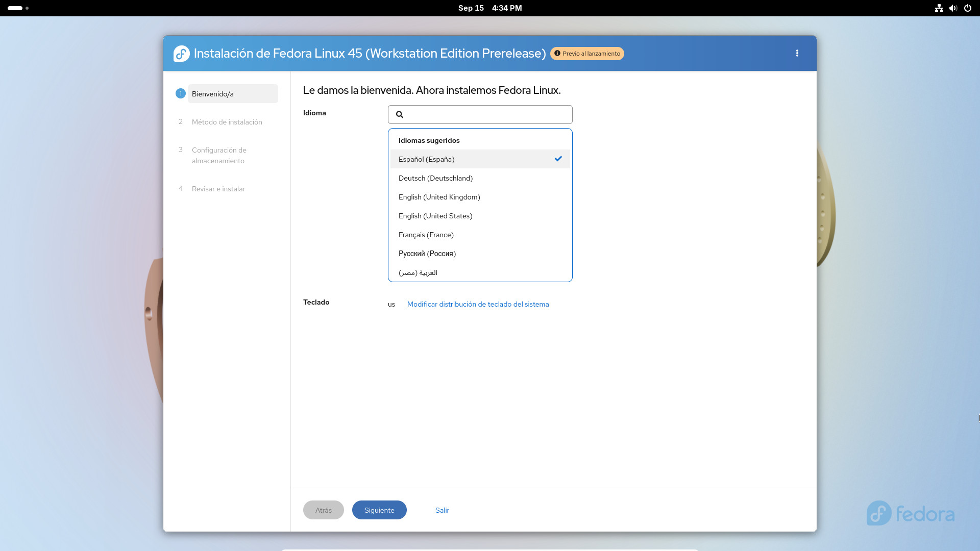Click the Idioma label

click(314, 113)
